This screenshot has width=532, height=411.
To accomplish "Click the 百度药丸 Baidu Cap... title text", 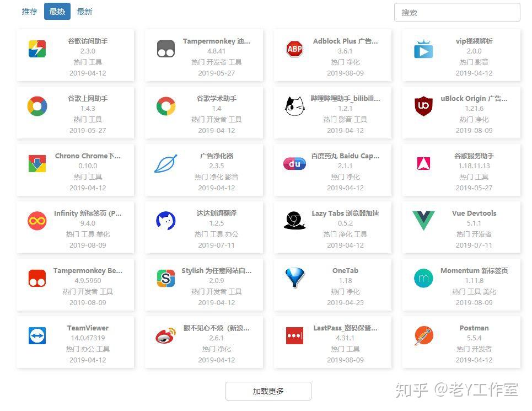I will 345,156.
